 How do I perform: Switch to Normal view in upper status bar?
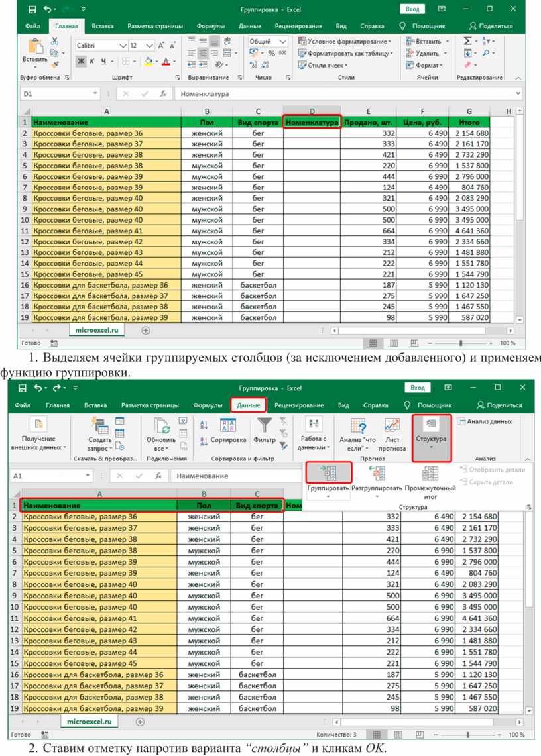373,343
